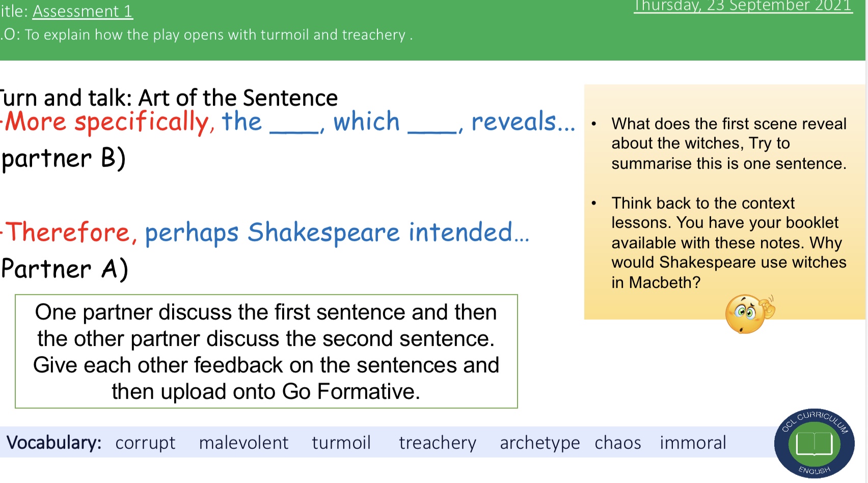Click the first bullet about the witches

(728, 144)
